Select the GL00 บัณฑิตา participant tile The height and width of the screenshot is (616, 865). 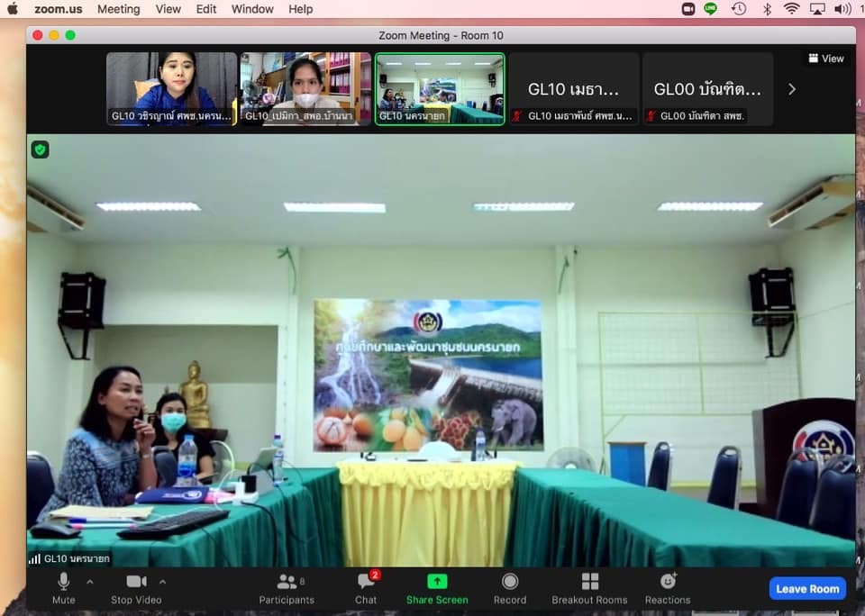coord(707,88)
